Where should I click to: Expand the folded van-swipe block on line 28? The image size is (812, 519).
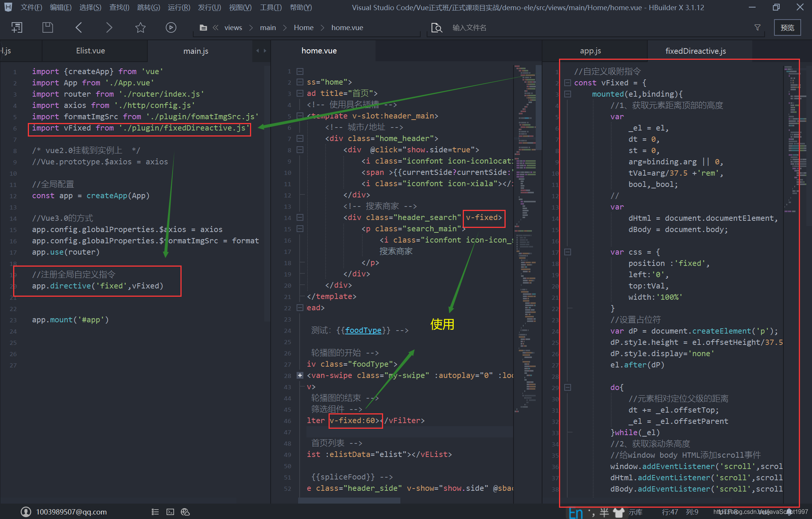point(300,375)
